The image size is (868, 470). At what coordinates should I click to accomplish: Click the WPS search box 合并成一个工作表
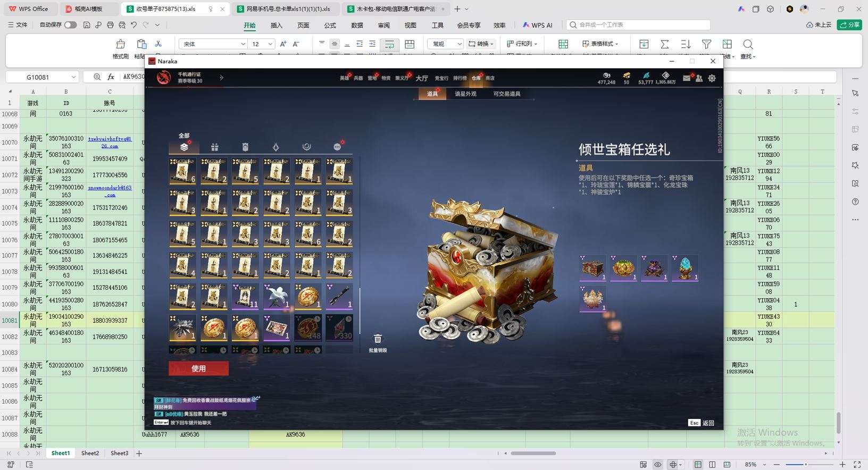639,25
